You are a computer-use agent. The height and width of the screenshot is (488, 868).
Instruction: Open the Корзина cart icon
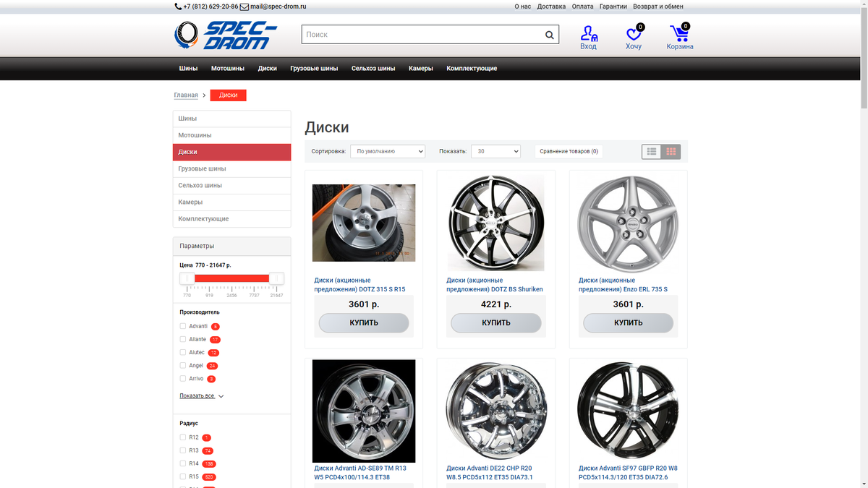(679, 33)
